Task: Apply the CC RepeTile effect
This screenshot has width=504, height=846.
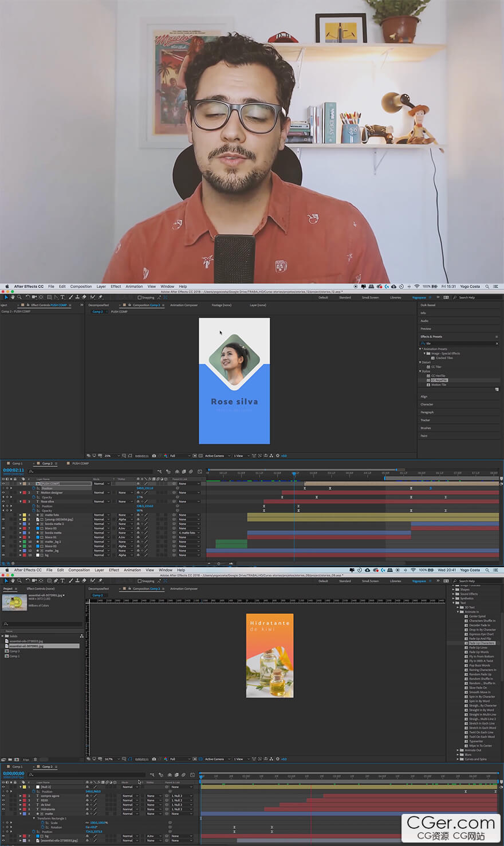Action: pyautogui.click(x=439, y=380)
